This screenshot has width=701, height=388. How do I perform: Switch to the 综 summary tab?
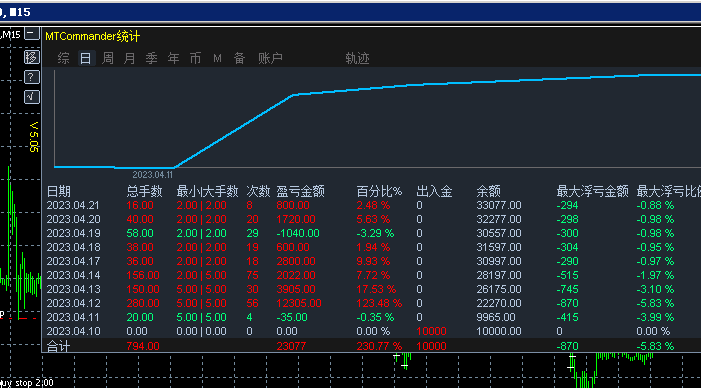(x=63, y=58)
